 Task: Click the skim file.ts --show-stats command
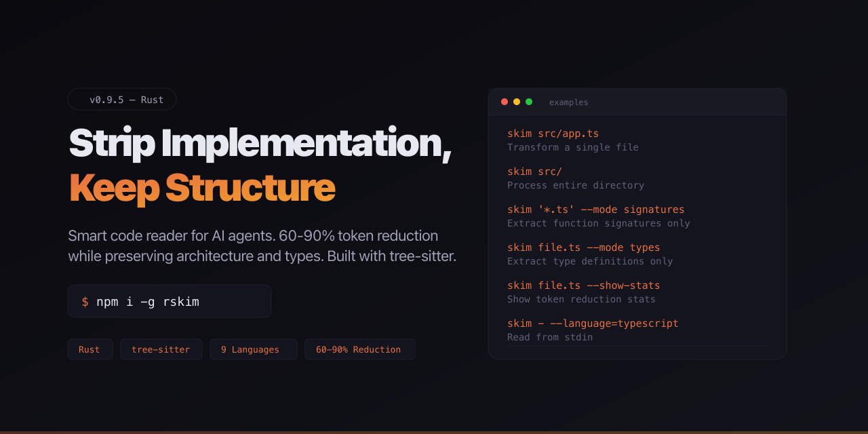(x=583, y=285)
